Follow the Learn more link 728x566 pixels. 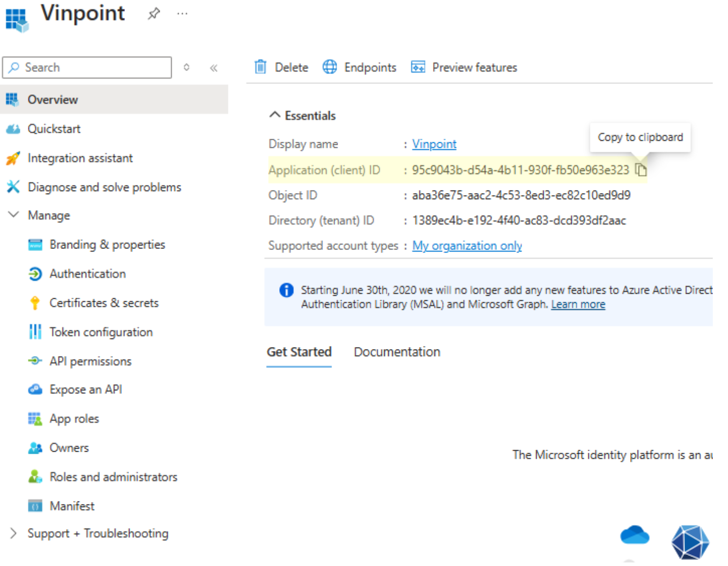click(x=578, y=304)
